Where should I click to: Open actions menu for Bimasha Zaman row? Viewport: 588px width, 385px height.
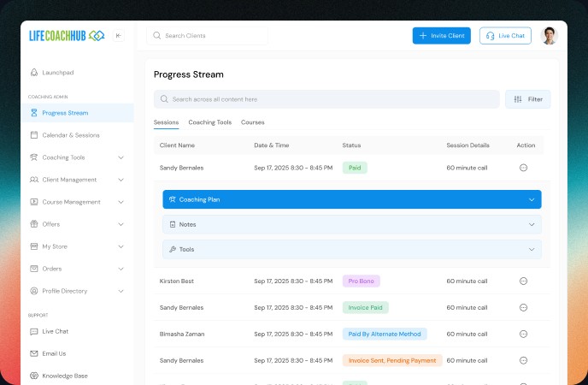[x=524, y=334]
